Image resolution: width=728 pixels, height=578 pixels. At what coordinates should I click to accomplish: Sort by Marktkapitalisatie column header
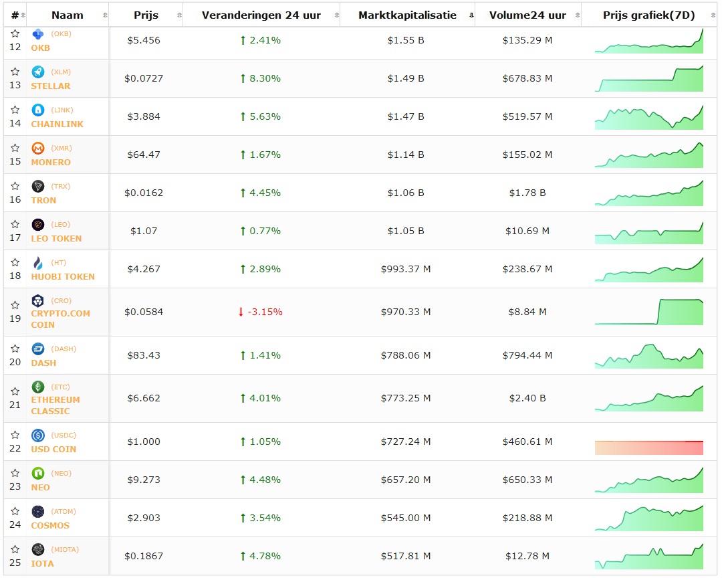[x=407, y=15]
